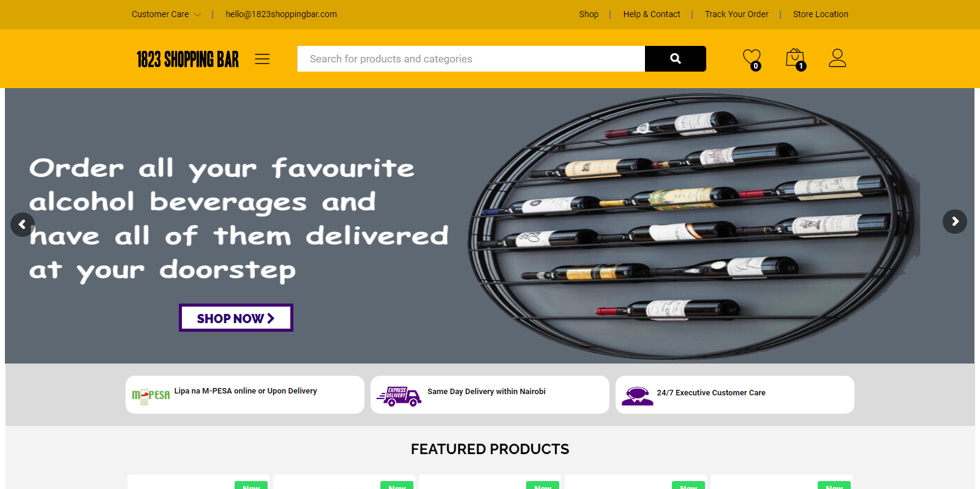Click the wine rack banner image
Viewport: 980px width, 489px height.
[694, 226]
